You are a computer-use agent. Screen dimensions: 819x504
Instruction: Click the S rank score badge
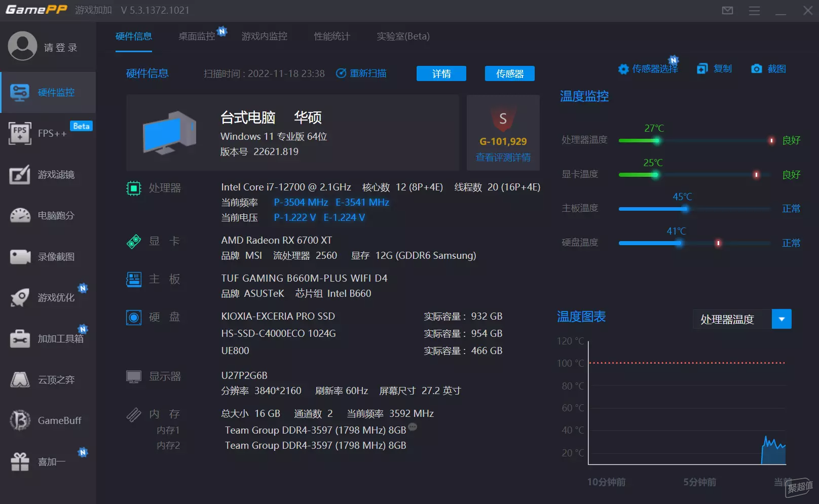click(x=503, y=119)
